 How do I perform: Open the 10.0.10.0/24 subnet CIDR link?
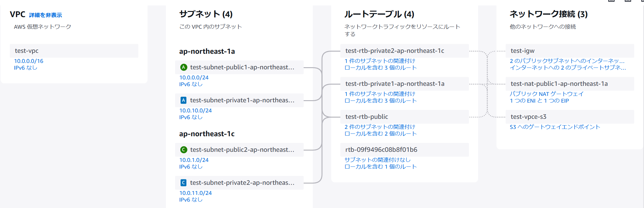point(196,111)
